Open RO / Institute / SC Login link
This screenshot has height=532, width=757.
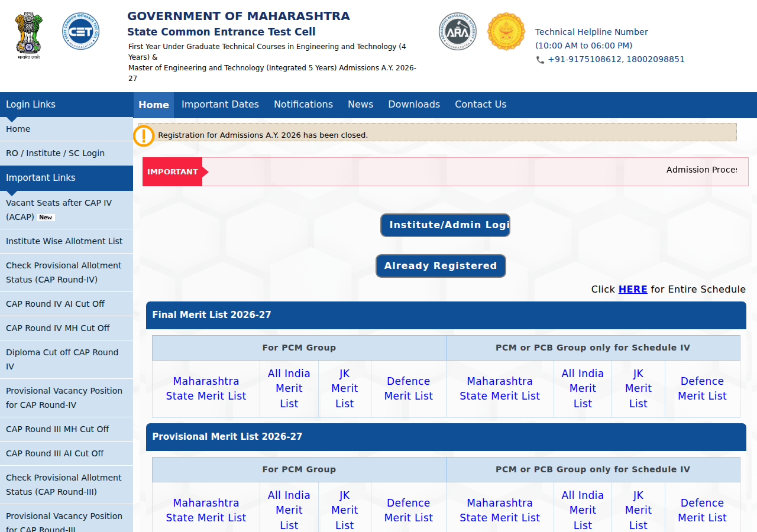[66, 153]
